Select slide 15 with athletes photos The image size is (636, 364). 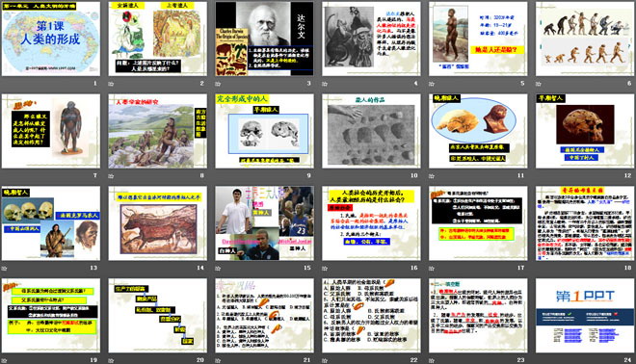[x=264, y=223]
